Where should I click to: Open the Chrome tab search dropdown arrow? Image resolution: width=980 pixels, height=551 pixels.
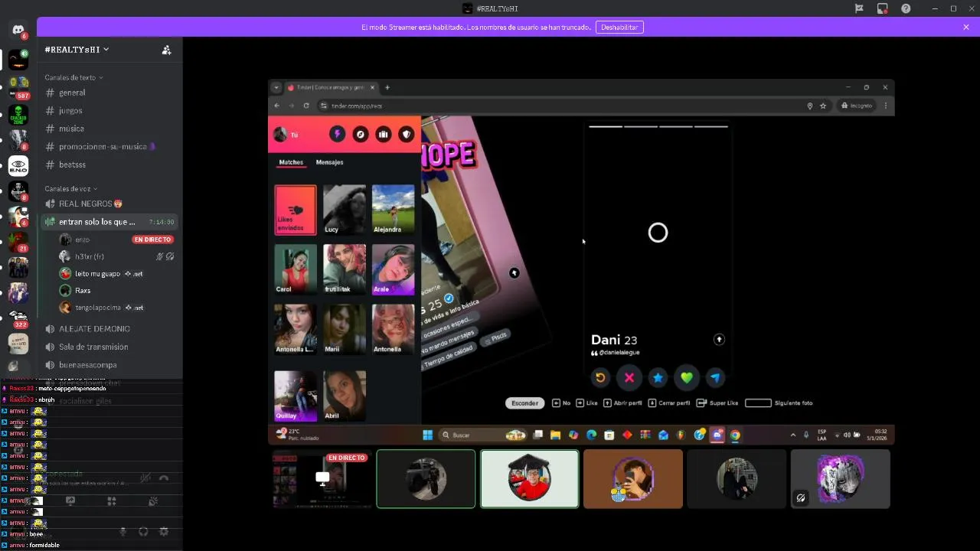[x=276, y=87]
